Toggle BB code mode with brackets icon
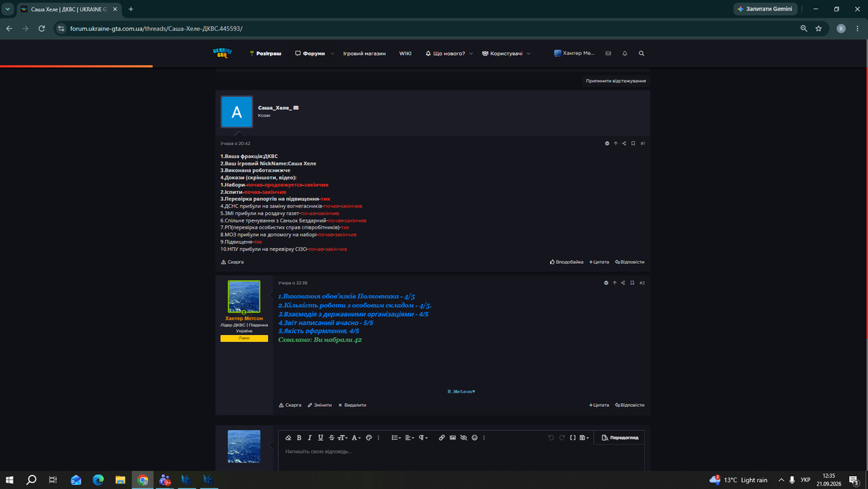Screen dimensions: 868x489 573,437
